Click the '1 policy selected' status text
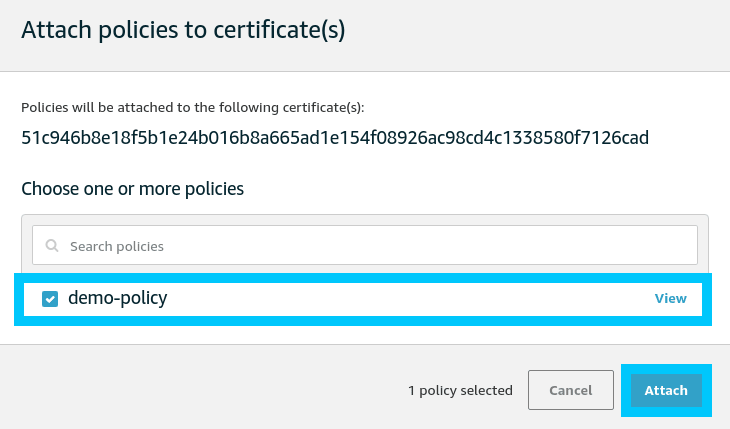This screenshot has width=730, height=429. point(460,390)
